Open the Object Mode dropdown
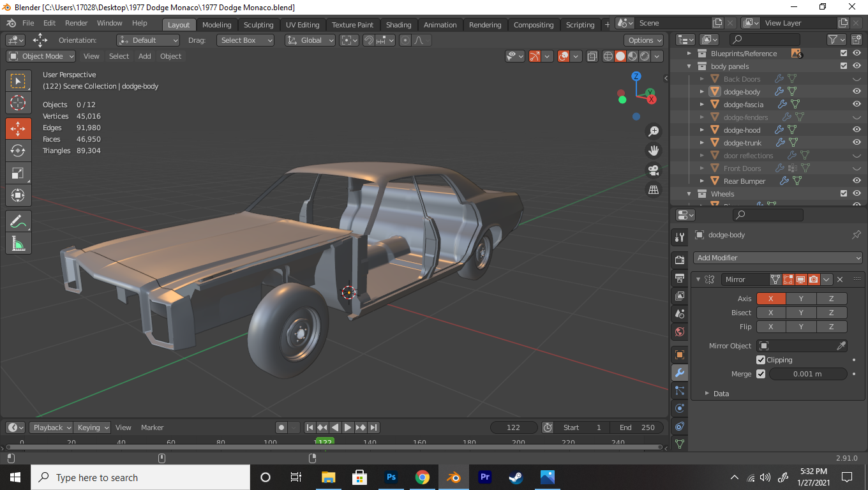The height and width of the screenshot is (490, 868). pyautogui.click(x=41, y=56)
